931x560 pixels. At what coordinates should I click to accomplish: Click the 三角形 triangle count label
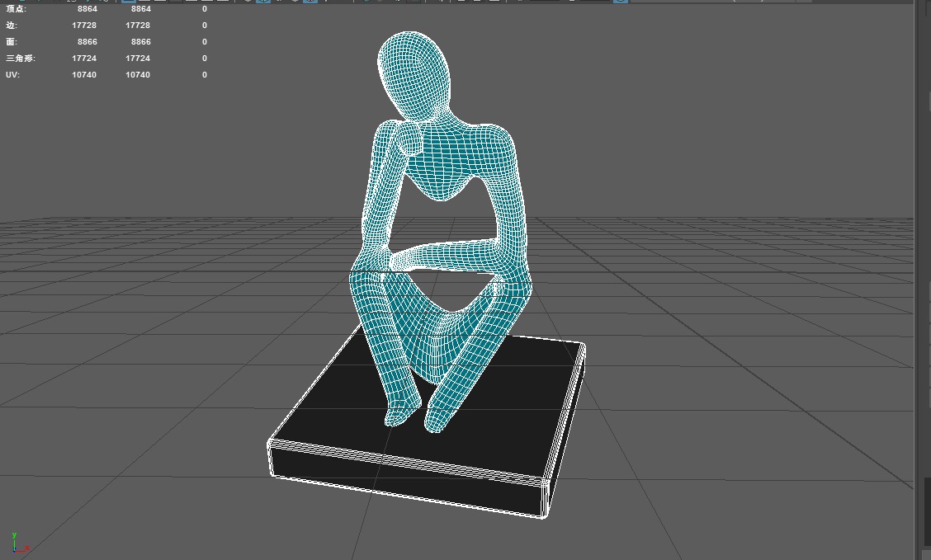tap(21, 58)
